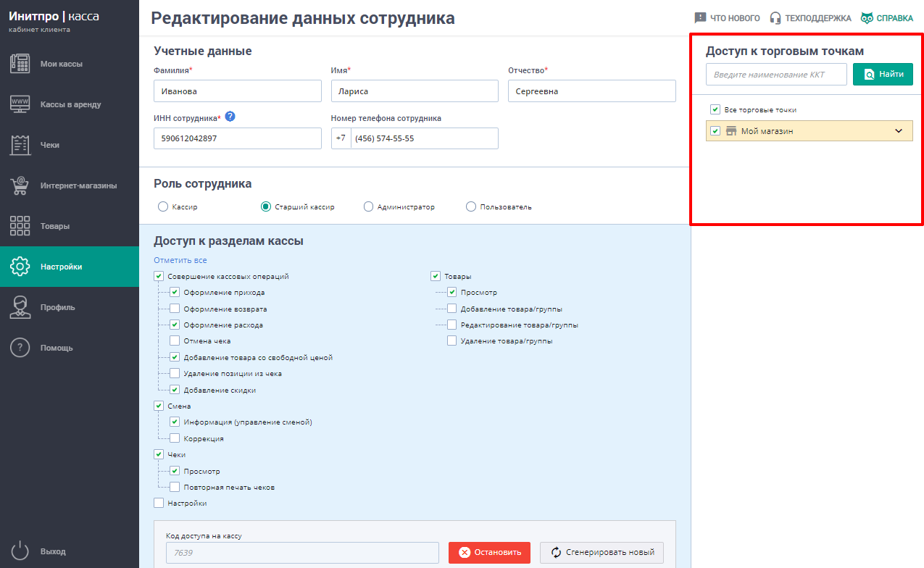Image resolution: width=924 pixels, height=568 pixels.
Task: Uncheck Просмотр under Товары access
Action: (x=452, y=293)
